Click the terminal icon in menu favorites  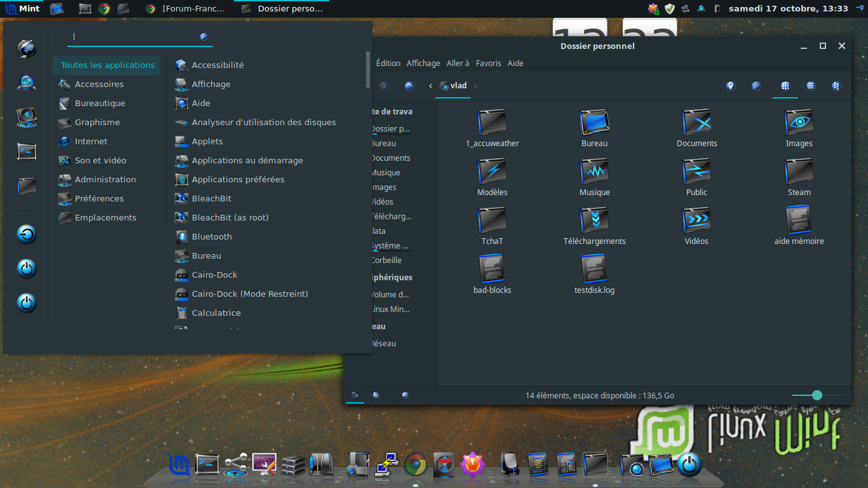pos(27,151)
